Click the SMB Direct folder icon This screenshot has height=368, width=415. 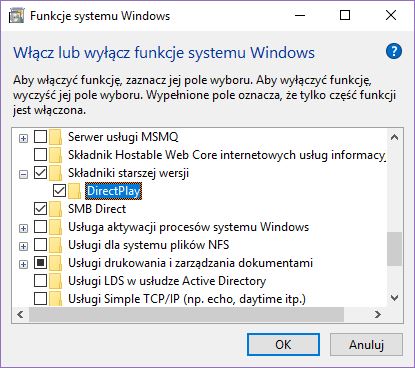(x=56, y=209)
